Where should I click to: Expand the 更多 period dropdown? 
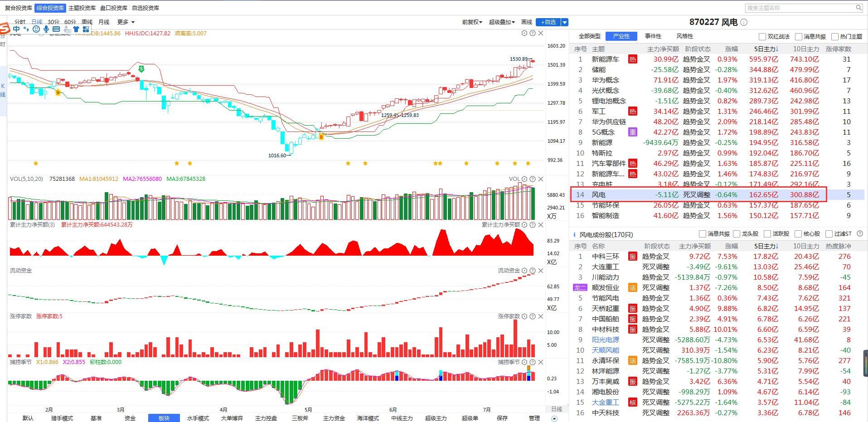pos(126,22)
